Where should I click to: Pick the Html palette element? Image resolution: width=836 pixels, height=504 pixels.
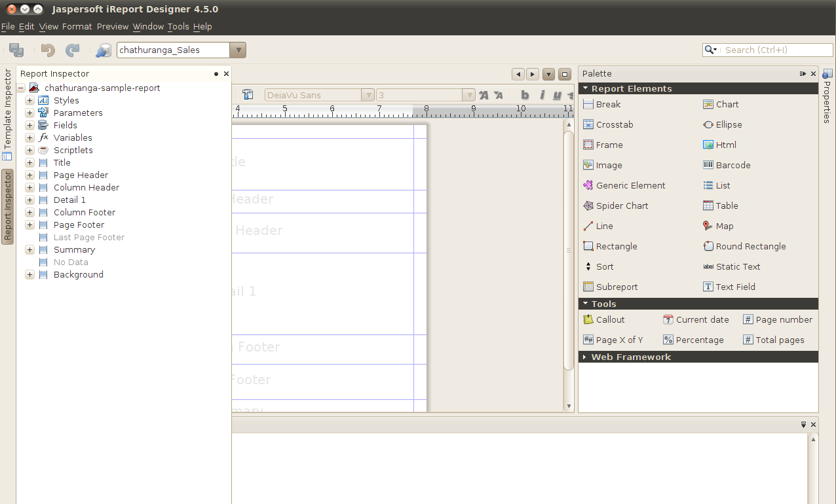tap(719, 145)
